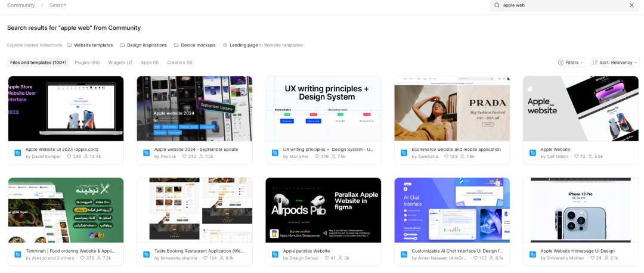The height and width of the screenshot is (273, 644).
Task: Switch to Creators (0) tab
Action: click(x=179, y=63)
